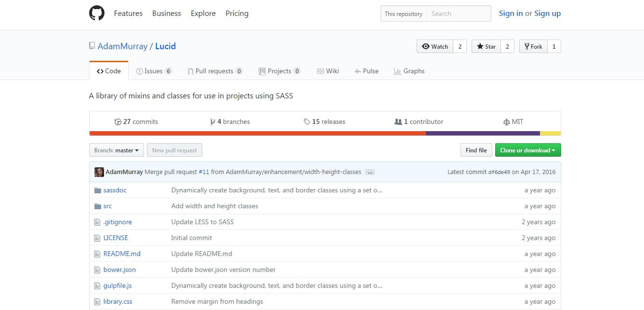Viewport: 644px width, 310px height.
Task: Click the yellow segment of the language bar
Action: (x=550, y=134)
